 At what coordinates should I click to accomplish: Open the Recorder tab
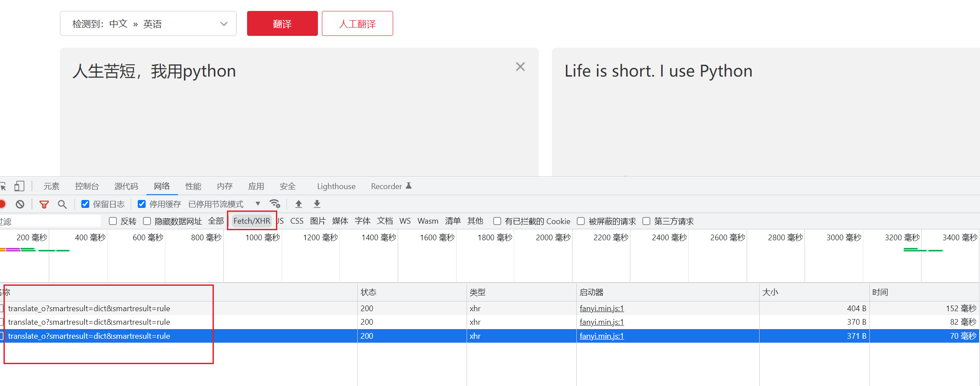[x=387, y=186]
